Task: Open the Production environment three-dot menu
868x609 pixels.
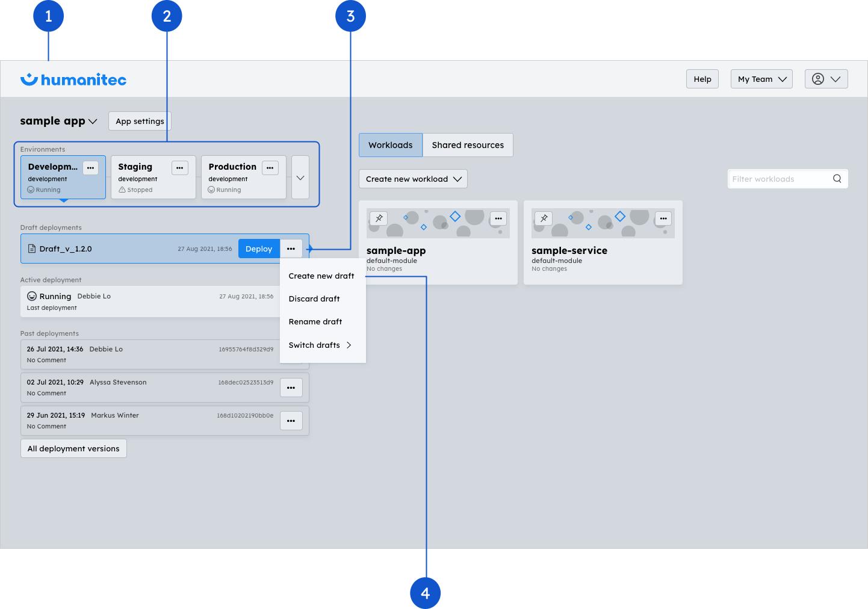Action: (x=270, y=168)
